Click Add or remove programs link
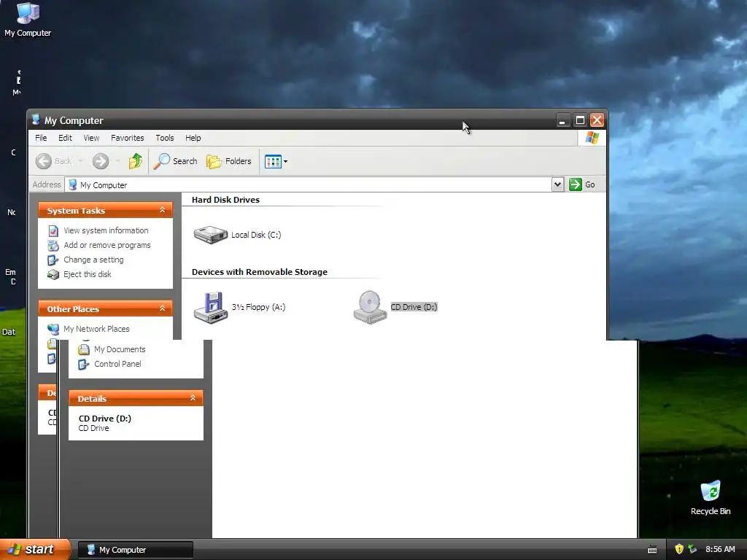Viewport: 747px width, 560px height. pyautogui.click(x=107, y=245)
